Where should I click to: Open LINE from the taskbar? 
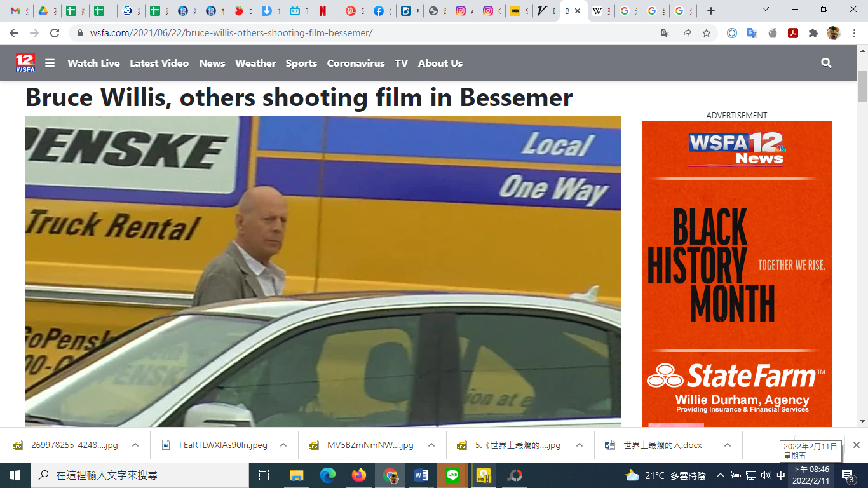[x=452, y=475]
